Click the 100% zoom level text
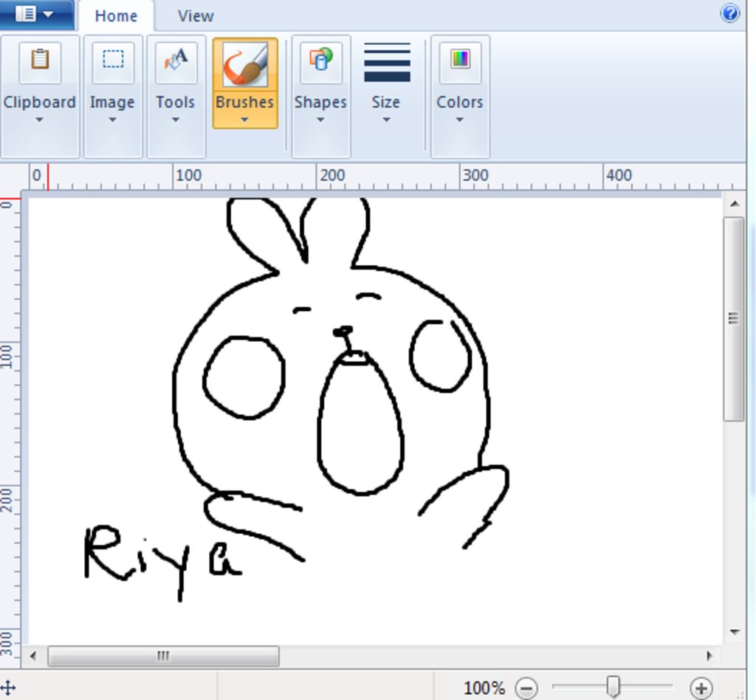The width and height of the screenshot is (756, 700). click(484, 688)
